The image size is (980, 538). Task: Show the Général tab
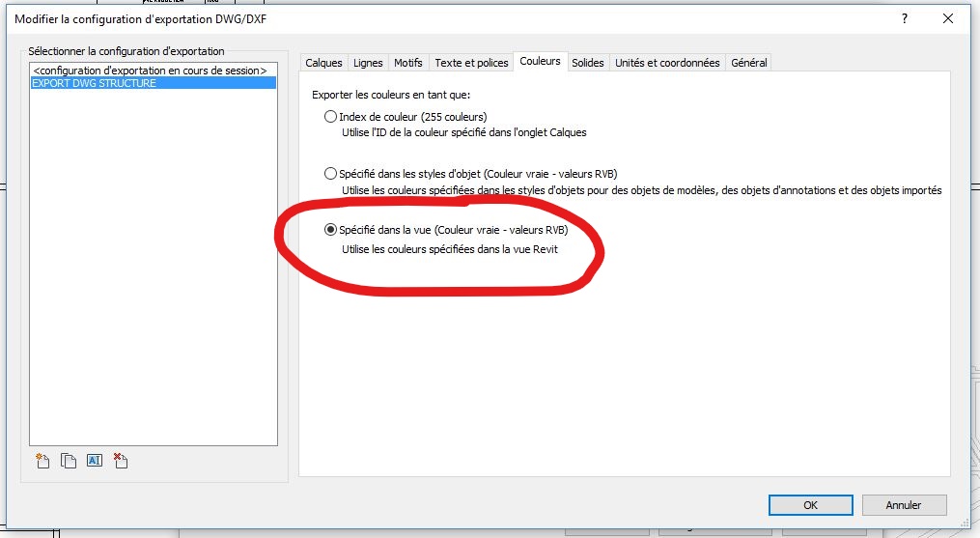pyautogui.click(x=749, y=63)
